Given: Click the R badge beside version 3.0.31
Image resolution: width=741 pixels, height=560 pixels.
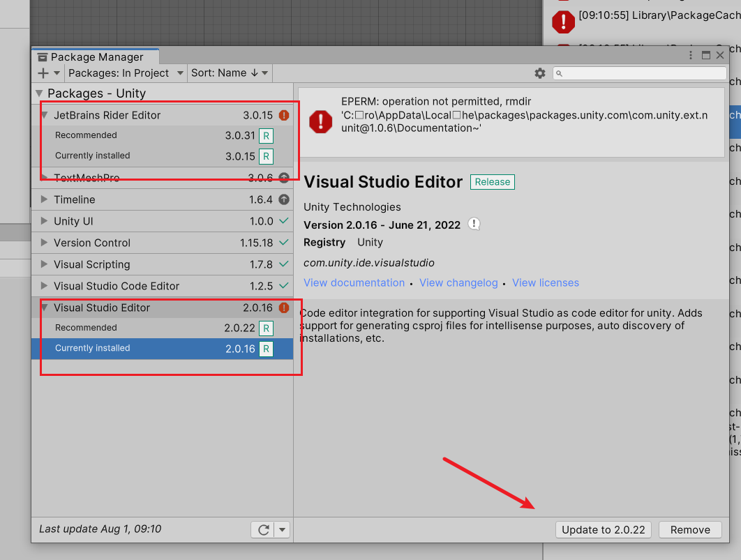Looking at the screenshot, I should pos(266,136).
